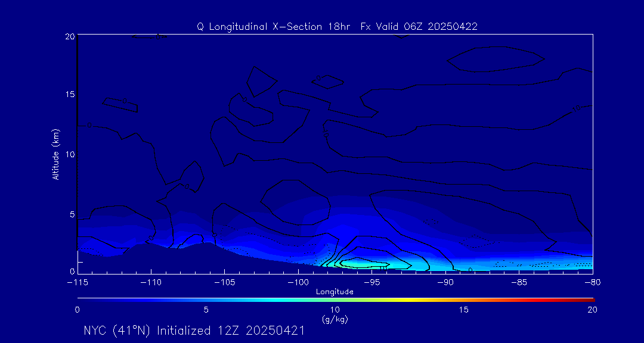This screenshot has width=644, height=343.
Task: Click the "Longitude" axis label
Action: tap(335, 292)
